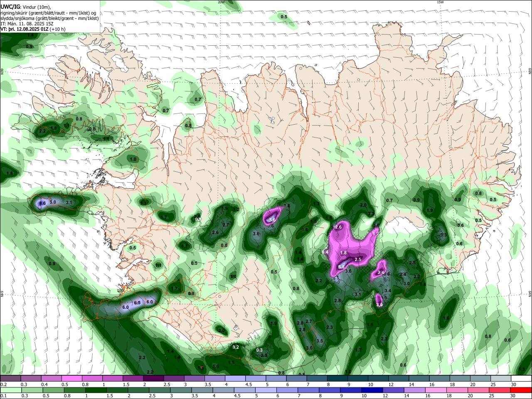Click the '5.5' value in the purple area
The height and width of the screenshot is (399, 532).
(342, 267)
